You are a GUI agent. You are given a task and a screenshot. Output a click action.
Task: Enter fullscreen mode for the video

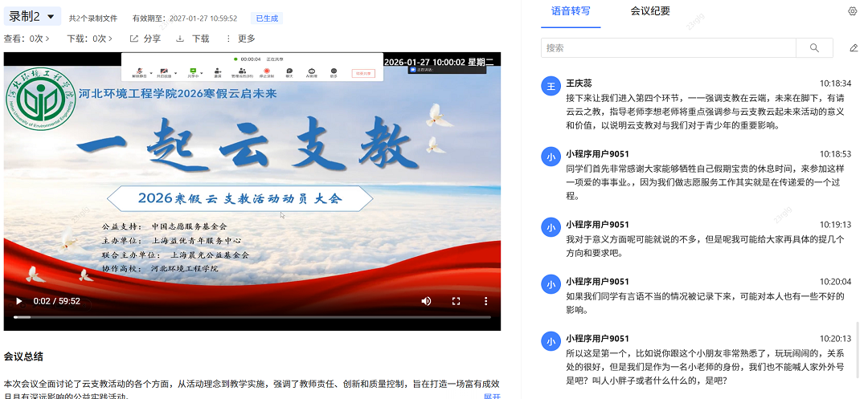(457, 301)
